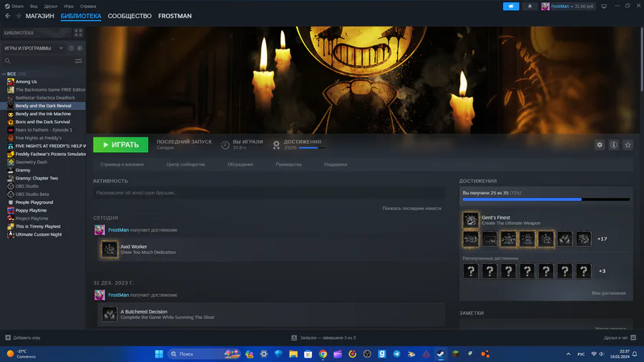Select Ultimate Custom Night in library
The height and width of the screenshot is (362, 644).
(39, 235)
